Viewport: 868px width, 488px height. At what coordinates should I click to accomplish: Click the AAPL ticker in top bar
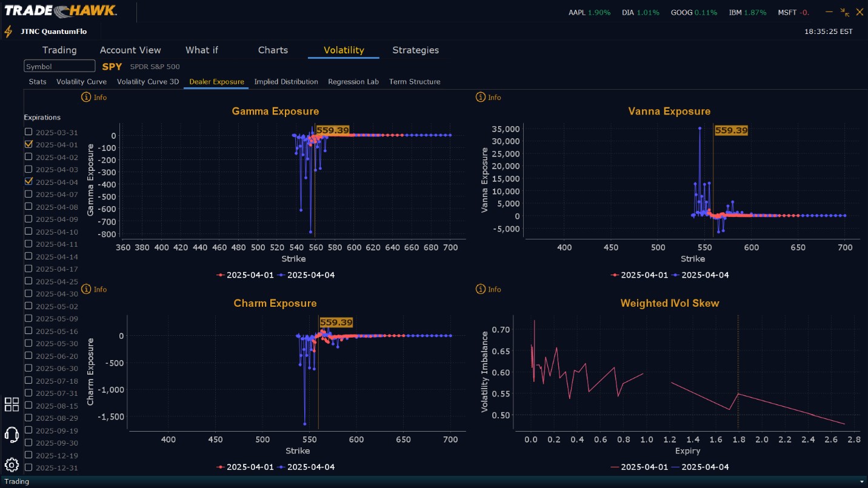[x=578, y=12]
